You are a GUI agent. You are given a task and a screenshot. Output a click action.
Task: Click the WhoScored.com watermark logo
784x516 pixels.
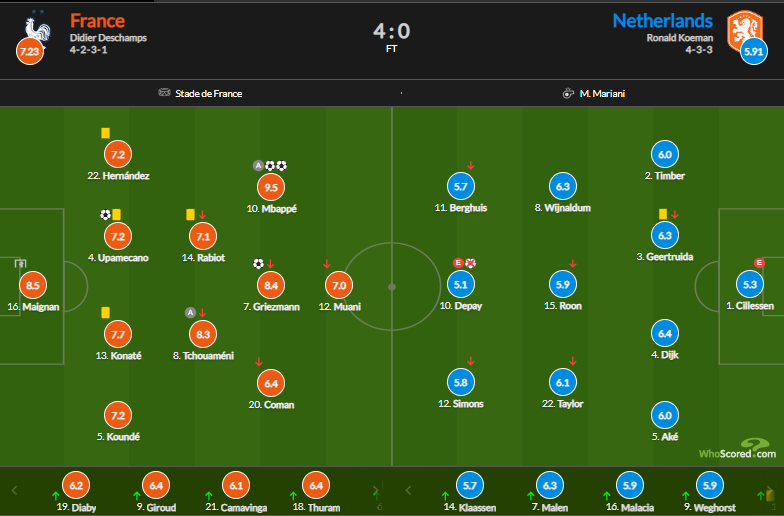[x=735, y=451]
